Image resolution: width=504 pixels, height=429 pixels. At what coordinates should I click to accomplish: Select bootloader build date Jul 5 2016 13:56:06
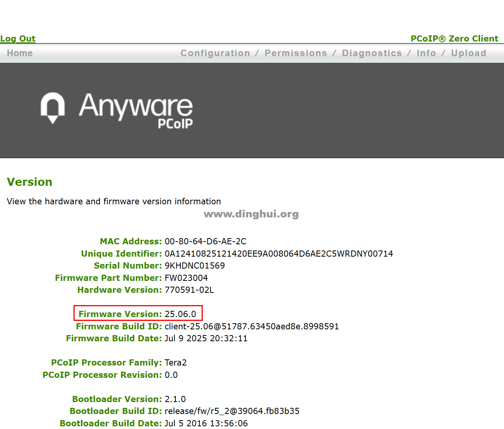pos(206,423)
